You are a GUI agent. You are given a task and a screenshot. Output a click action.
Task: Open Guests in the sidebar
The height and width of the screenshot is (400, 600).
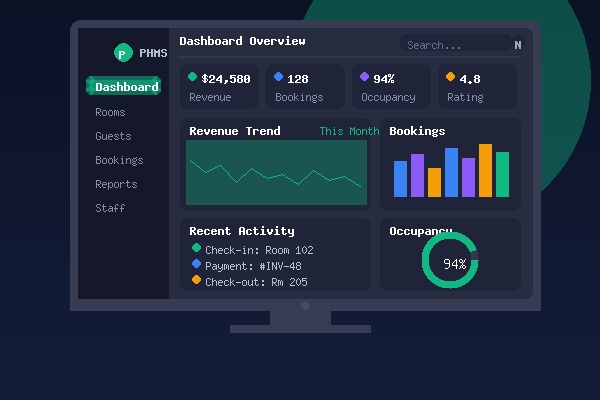[113, 136]
